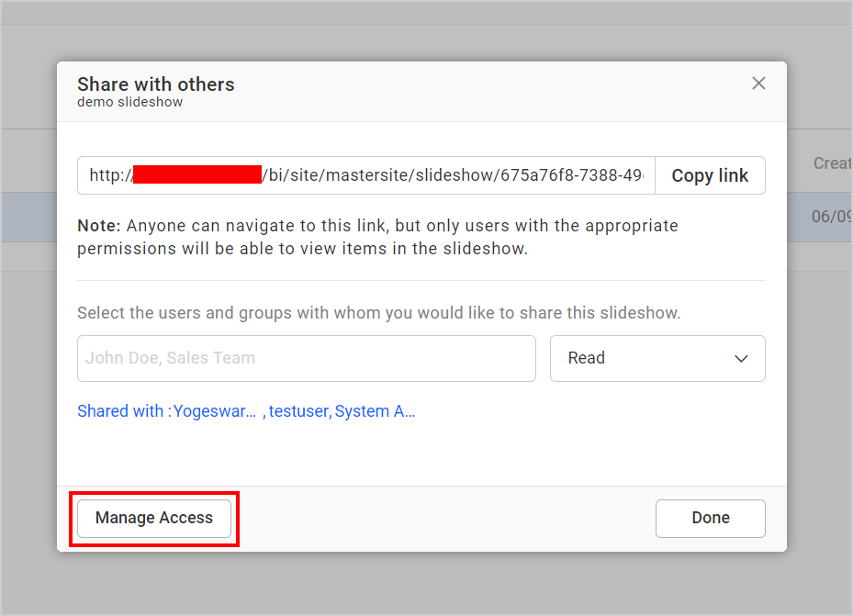Click the Creat column header
Screen dimensions: 853x616
pyautogui.click(x=831, y=162)
